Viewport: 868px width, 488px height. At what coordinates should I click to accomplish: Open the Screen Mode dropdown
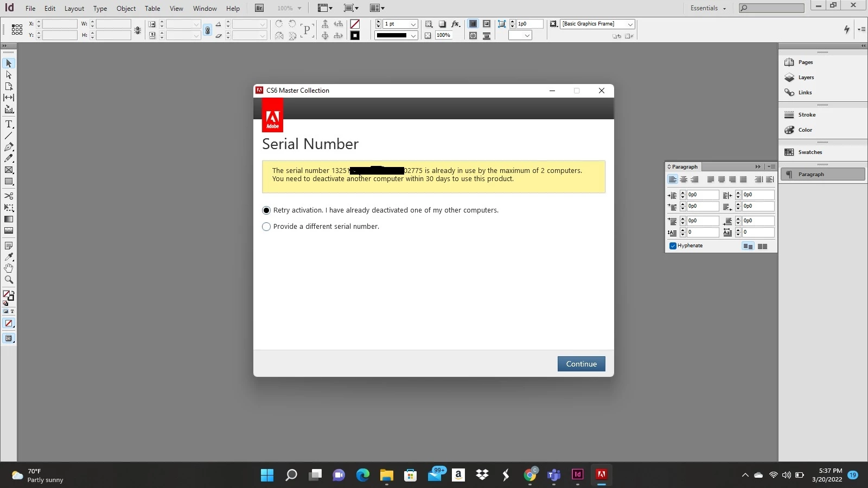point(351,8)
